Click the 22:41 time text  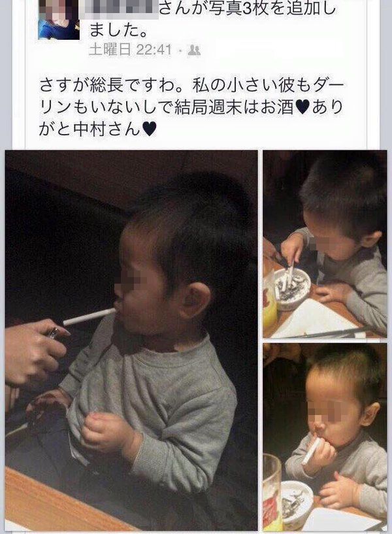(154, 50)
